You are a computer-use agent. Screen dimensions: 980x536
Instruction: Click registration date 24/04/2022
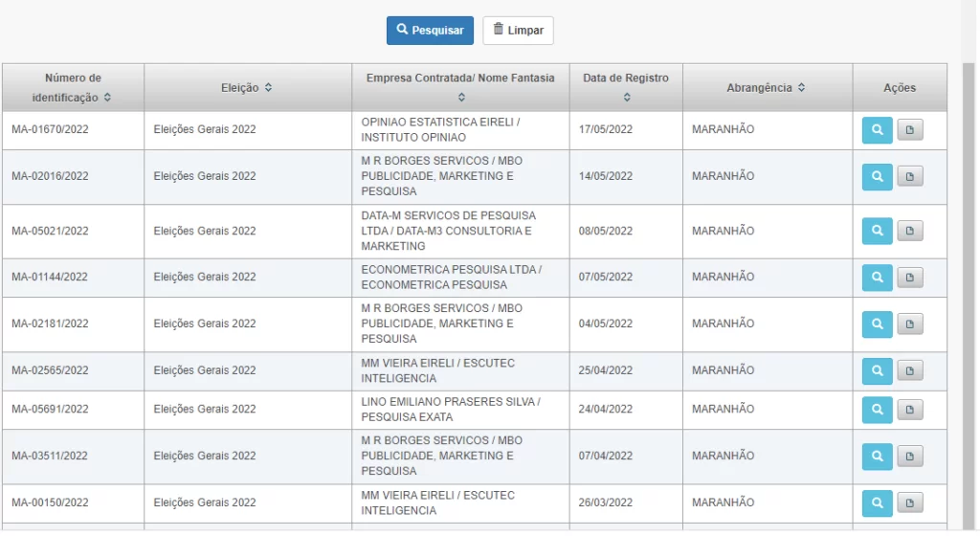coord(606,410)
